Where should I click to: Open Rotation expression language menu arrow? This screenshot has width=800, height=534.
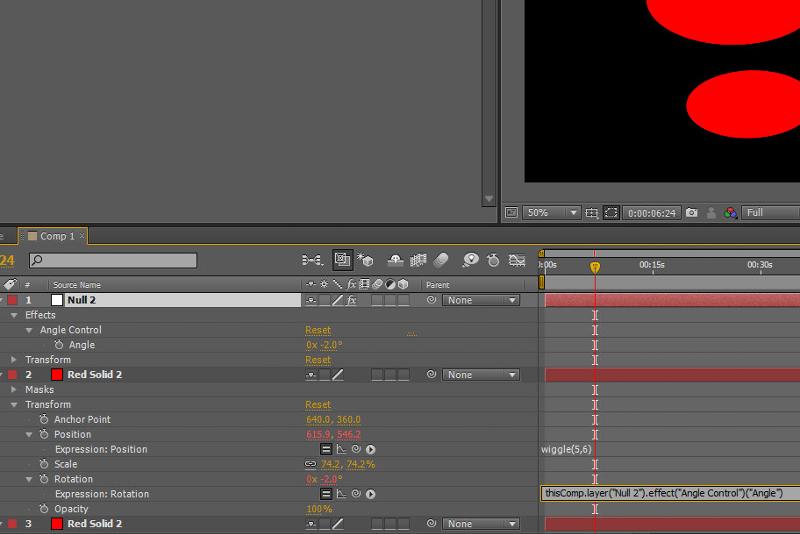coord(371,494)
